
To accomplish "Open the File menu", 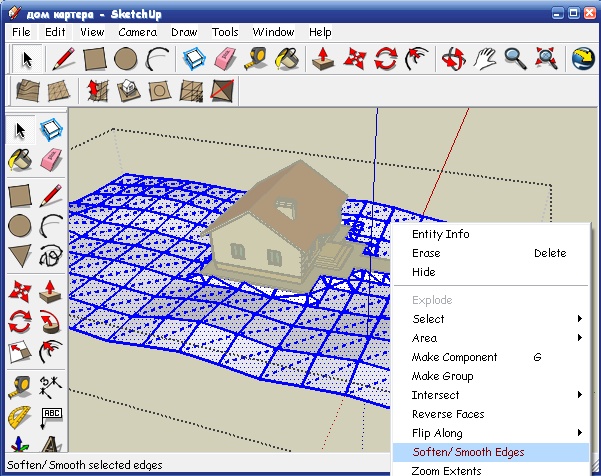I will (21, 32).
